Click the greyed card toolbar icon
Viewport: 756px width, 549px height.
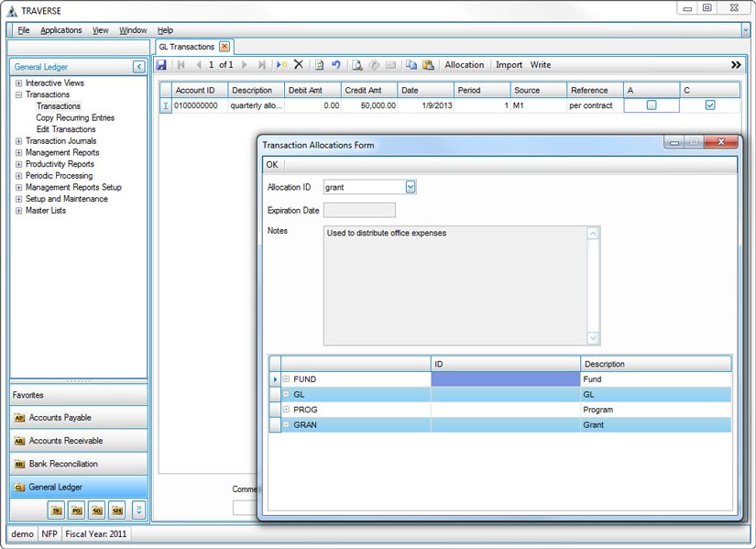pos(391,65)
